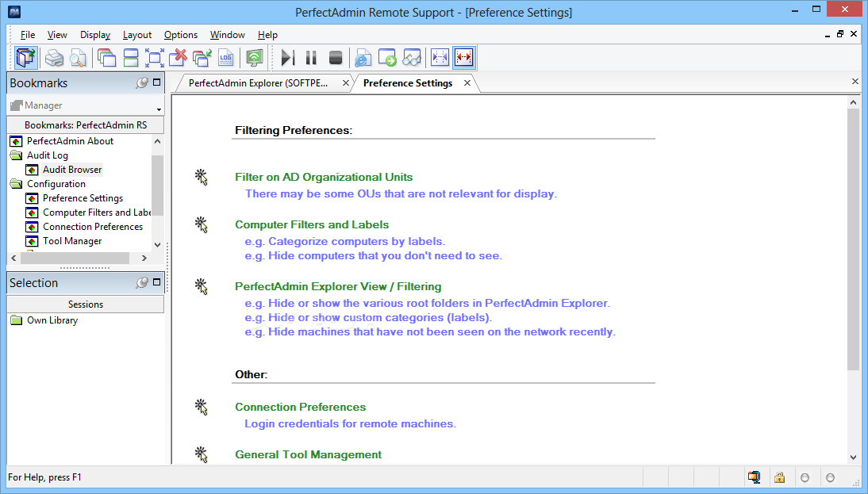Select Connection Preferences tree item
The width and height of the screenshot is (868, 494).
pyautogui.click(x=93, y=227)
